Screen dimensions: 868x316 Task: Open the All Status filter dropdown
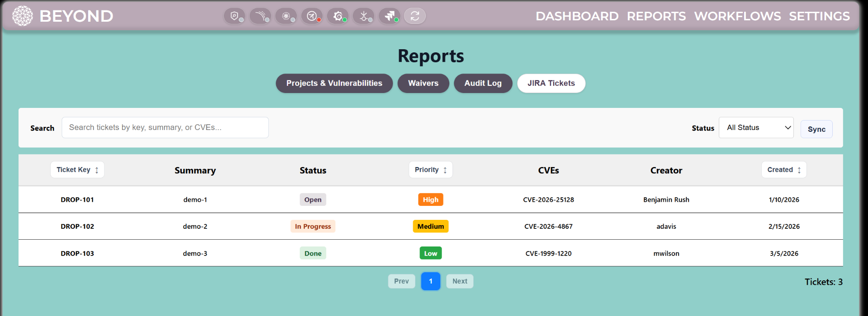pos(756,128)
